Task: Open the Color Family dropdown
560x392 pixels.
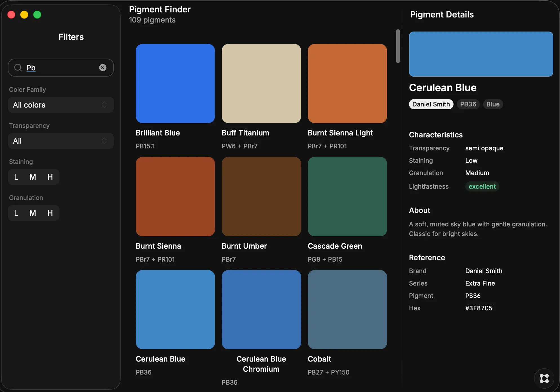Action: [x=61, y=105]
